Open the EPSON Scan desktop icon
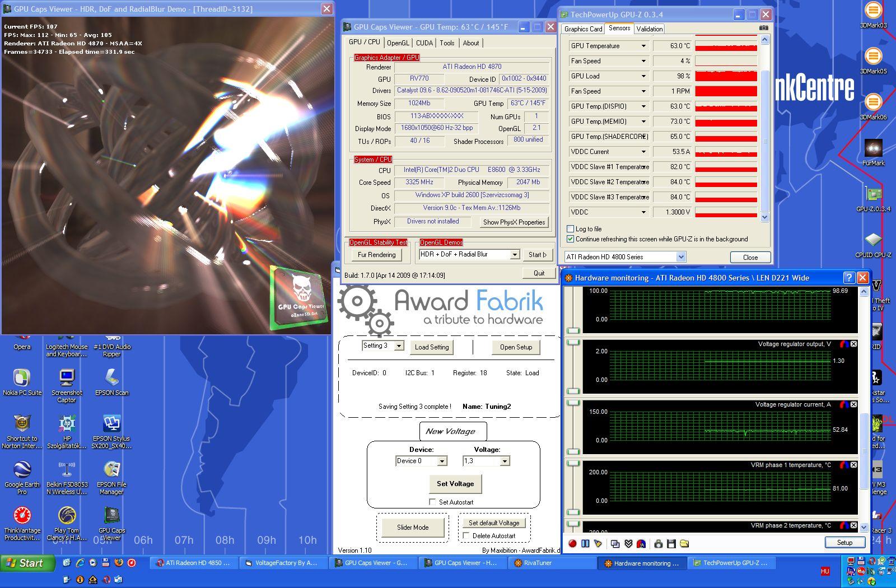This screenshot has width=896, height=588. coord(111,382)
